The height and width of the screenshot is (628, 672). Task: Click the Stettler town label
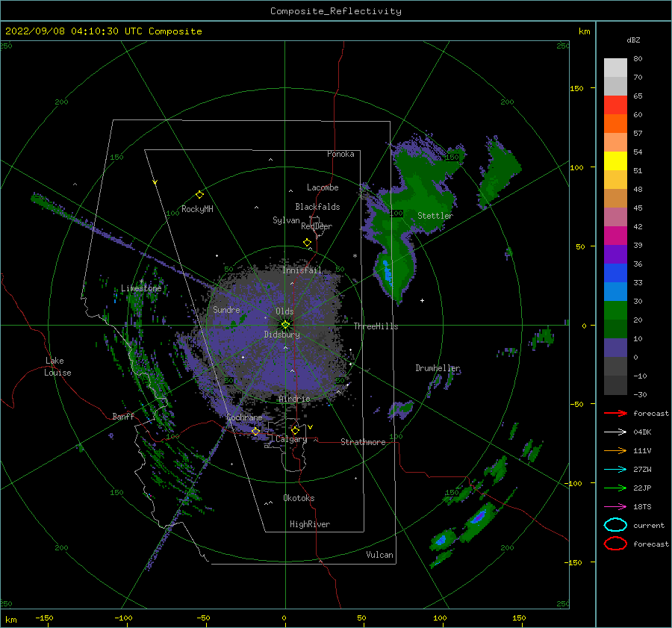[435, 216]
